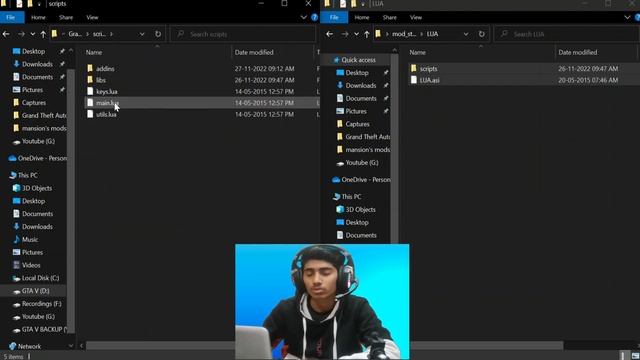The width and height of the screenshot is (640, 360).
Task: Open Home ribbon tab in LUA window
Action: [x=362, y=18]
